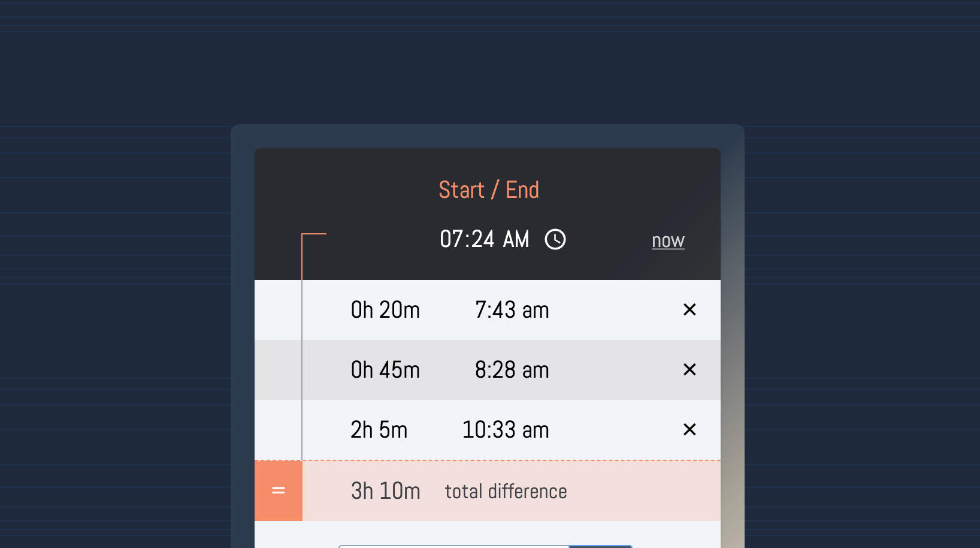Click the orange equals sign icon
Viewport: 980px width, 548px height.
coord(279,491)
